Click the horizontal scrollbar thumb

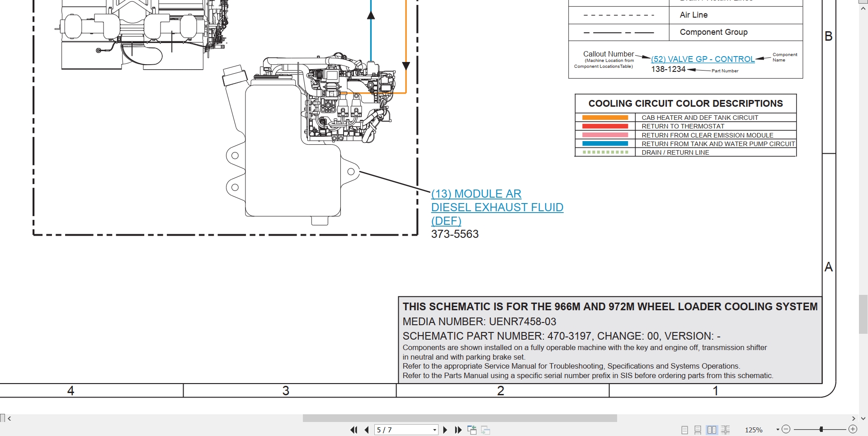pos(460,418)
